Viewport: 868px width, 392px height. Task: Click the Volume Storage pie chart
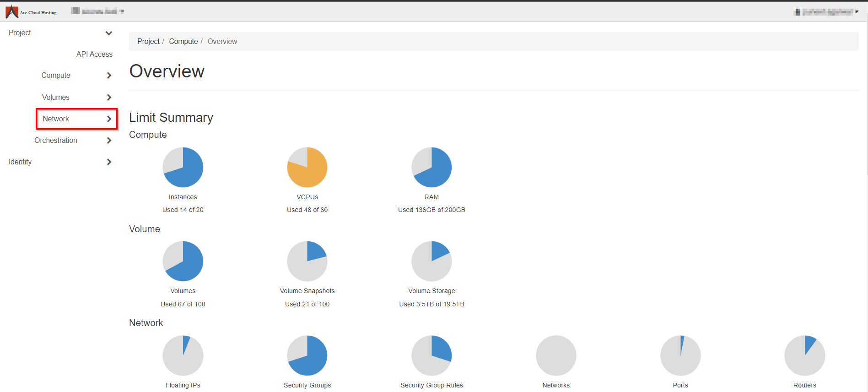[431, 261]
